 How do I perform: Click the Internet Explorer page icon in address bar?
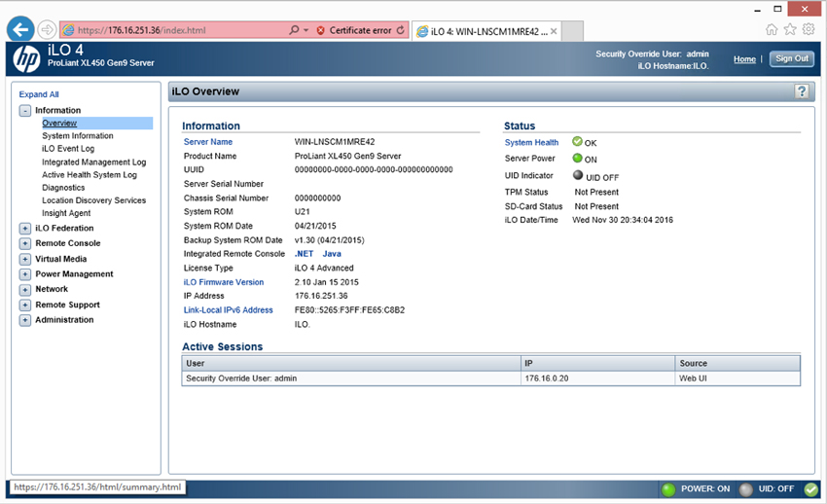tap(68, 30)
